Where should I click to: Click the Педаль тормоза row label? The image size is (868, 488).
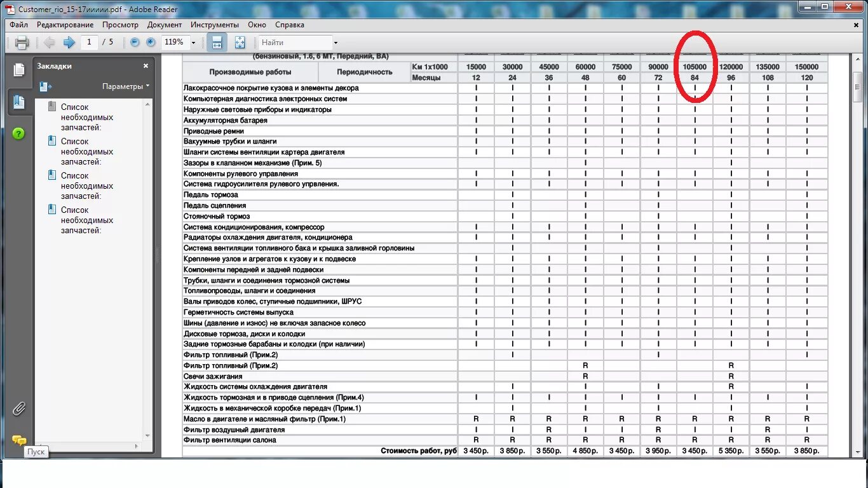click(x=211, y=194)
